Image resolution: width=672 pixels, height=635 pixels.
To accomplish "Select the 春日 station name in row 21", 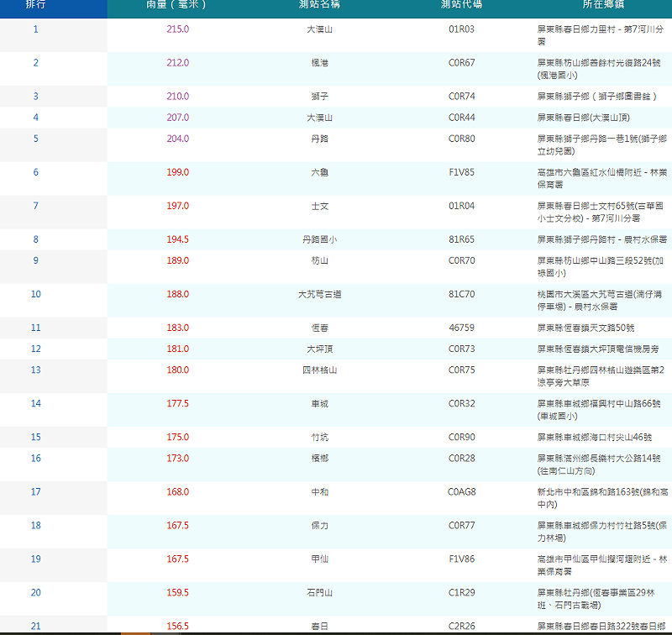I will click(x=320, y=627).
